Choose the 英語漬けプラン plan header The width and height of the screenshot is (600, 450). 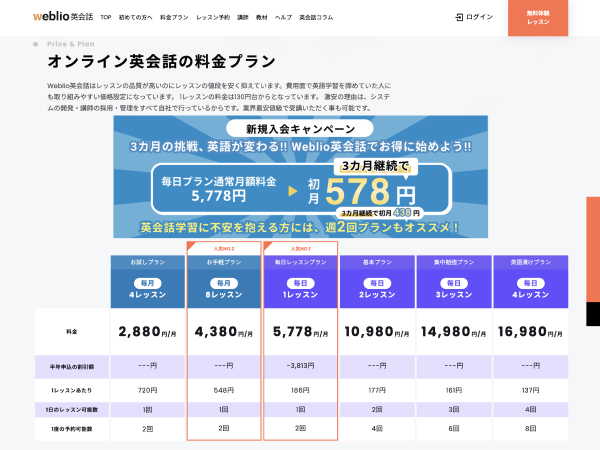click(529, 280)
